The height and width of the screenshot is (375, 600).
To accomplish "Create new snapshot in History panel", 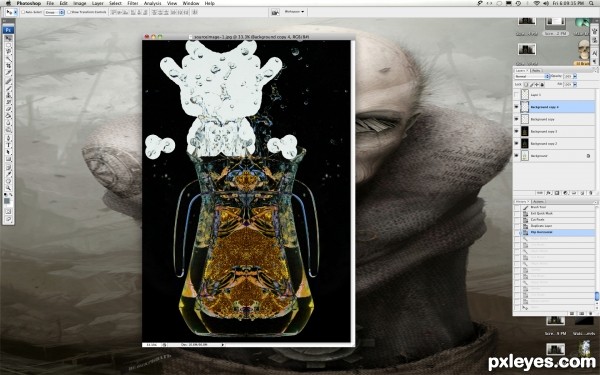I will pos(582,313).
